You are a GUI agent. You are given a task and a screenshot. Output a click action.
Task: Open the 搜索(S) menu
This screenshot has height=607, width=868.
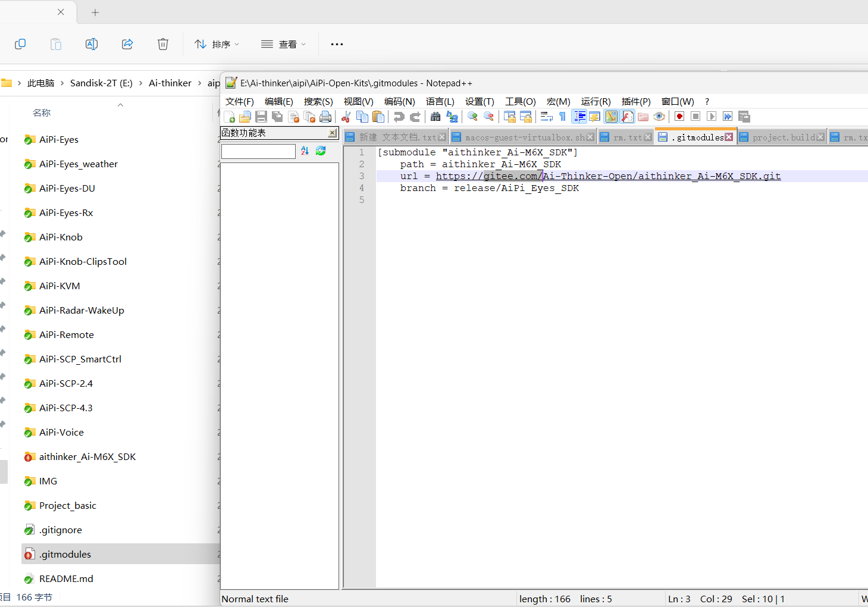tap(318, 102)
